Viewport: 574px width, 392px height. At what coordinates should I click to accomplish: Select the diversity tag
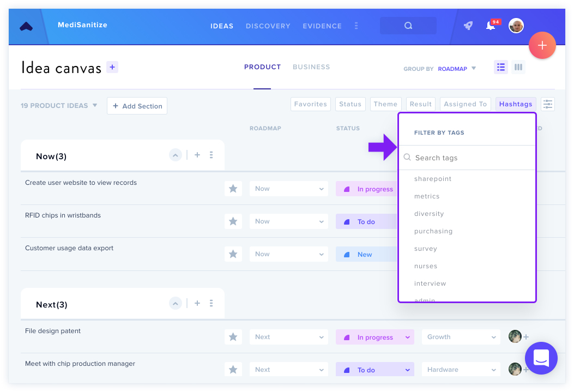429,214
